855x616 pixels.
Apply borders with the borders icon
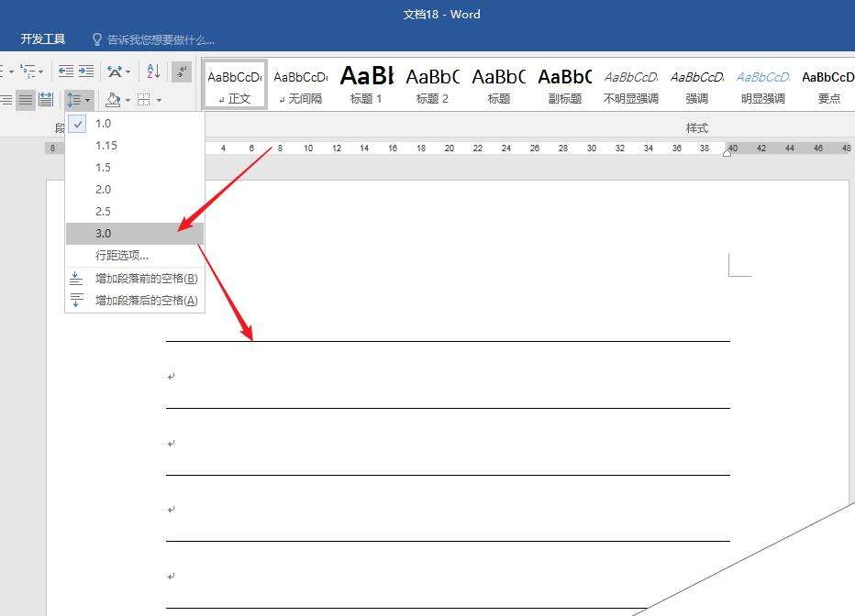(x=144, y=100)
